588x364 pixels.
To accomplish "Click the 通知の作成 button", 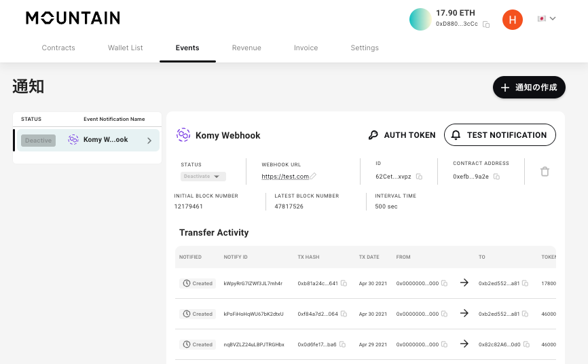I will (x=529, y=88).
